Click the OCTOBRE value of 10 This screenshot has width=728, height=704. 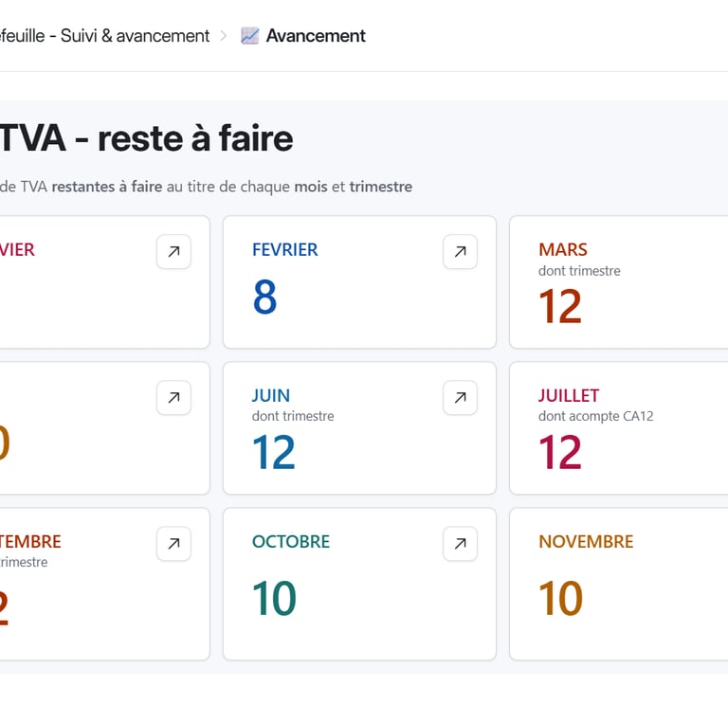pos(274,599)
